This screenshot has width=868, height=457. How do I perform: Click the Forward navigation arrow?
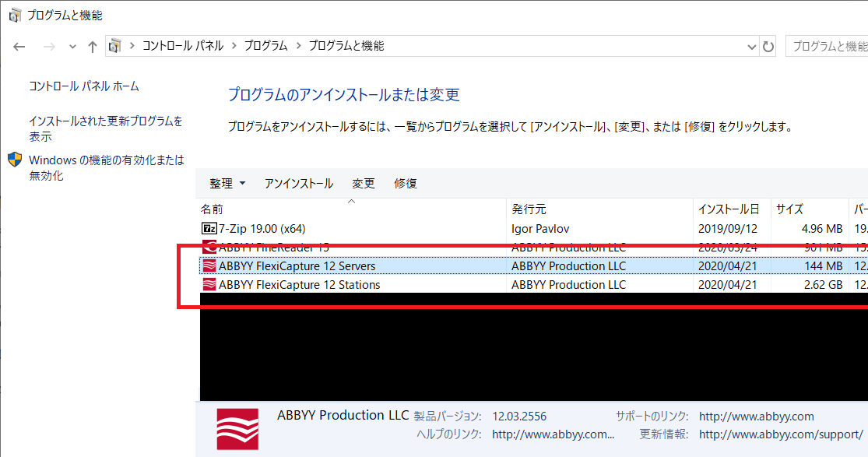(49, 47)
